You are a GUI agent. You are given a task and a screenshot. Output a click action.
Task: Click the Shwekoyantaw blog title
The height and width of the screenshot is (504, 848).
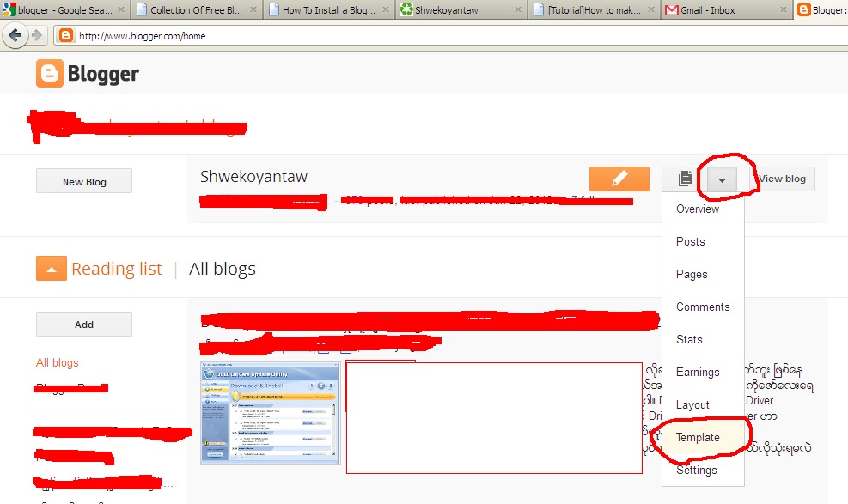(253, 177)
